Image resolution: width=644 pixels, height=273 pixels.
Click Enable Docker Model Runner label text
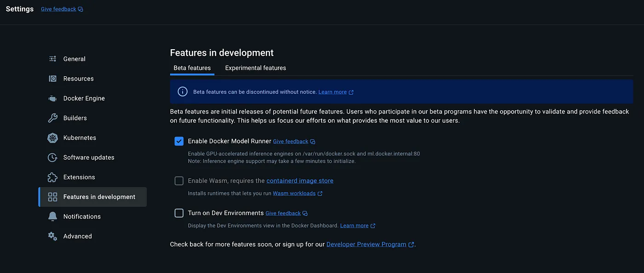(230, 141)
